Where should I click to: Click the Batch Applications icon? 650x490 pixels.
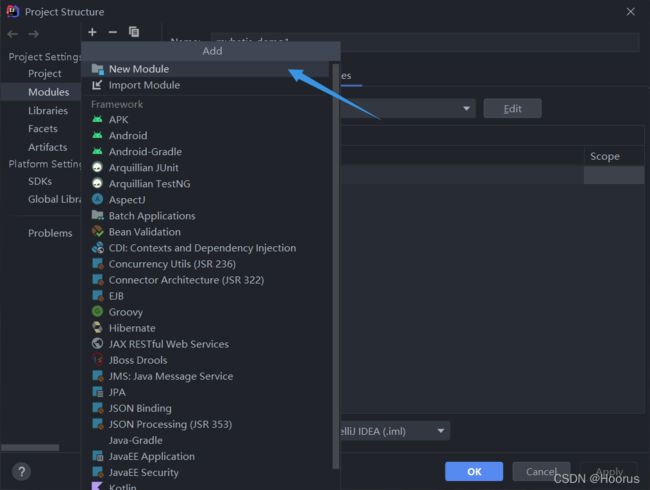(x=97, y=215)
